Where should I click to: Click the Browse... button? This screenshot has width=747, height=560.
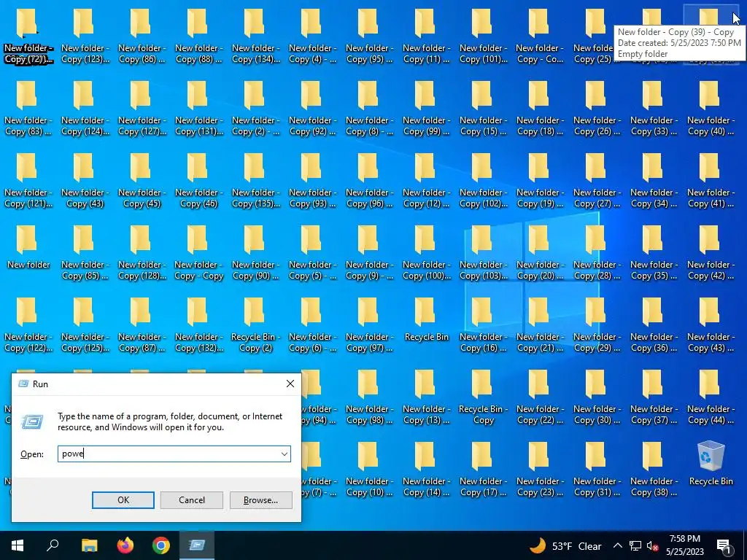[260, 500]
